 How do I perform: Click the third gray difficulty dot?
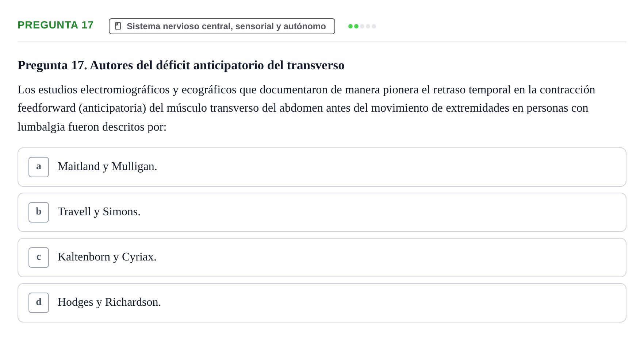click(362, 26)
